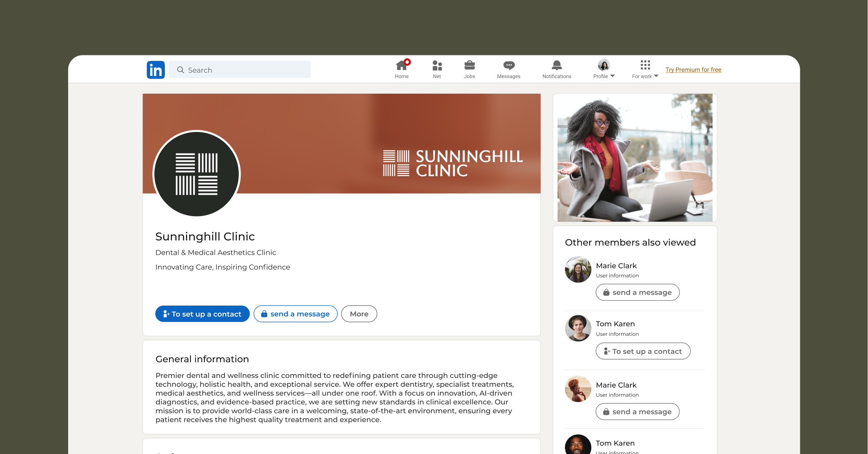Screen dimensions: 868x454
Task: Open the More options button
Action: (359, 314)
